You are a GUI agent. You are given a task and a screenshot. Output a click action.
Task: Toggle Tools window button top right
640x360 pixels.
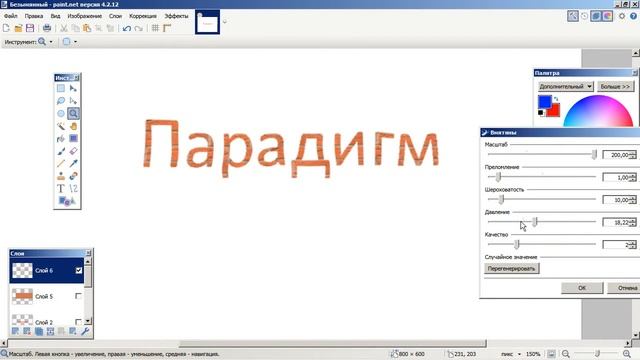[573, 16]
